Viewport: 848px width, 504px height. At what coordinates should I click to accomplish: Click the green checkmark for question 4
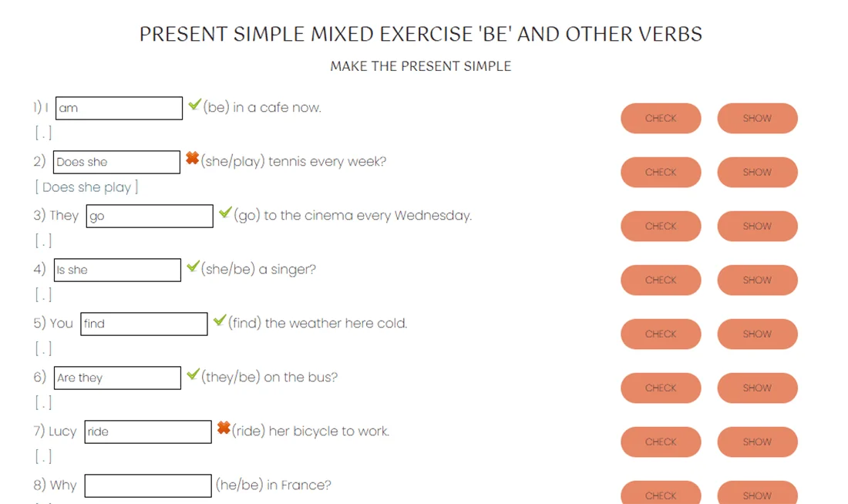[x=193, y=267]
